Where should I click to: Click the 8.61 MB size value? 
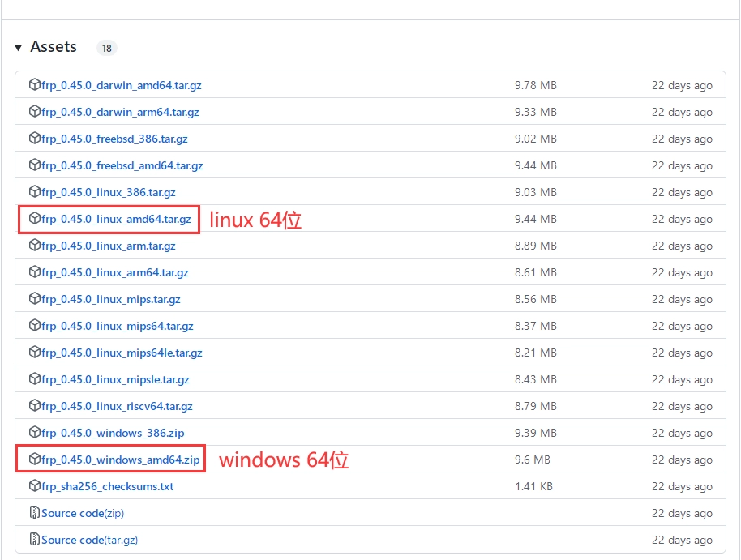(x=536, y=272)
